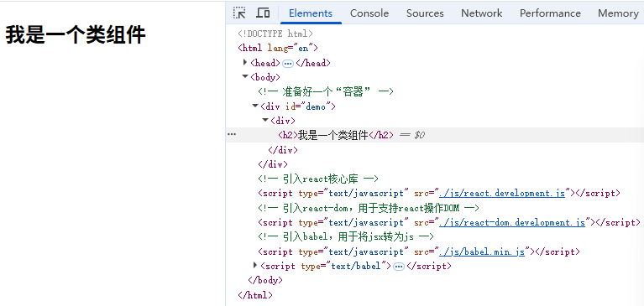
Task: Select the <html lang="en"> node
Action: 278,48
